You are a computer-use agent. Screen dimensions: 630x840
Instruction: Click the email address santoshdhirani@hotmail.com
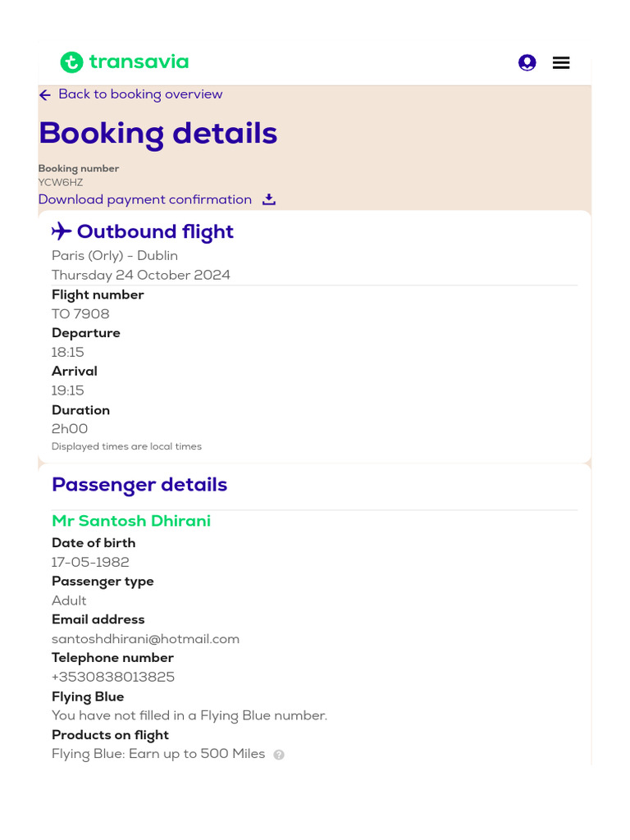(x=145, y=639)
